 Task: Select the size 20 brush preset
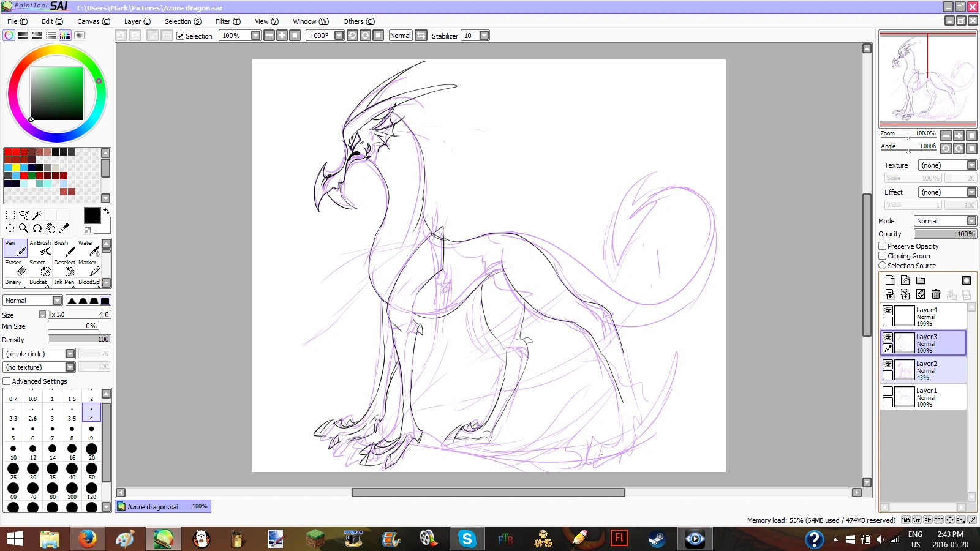coord(92,452)
